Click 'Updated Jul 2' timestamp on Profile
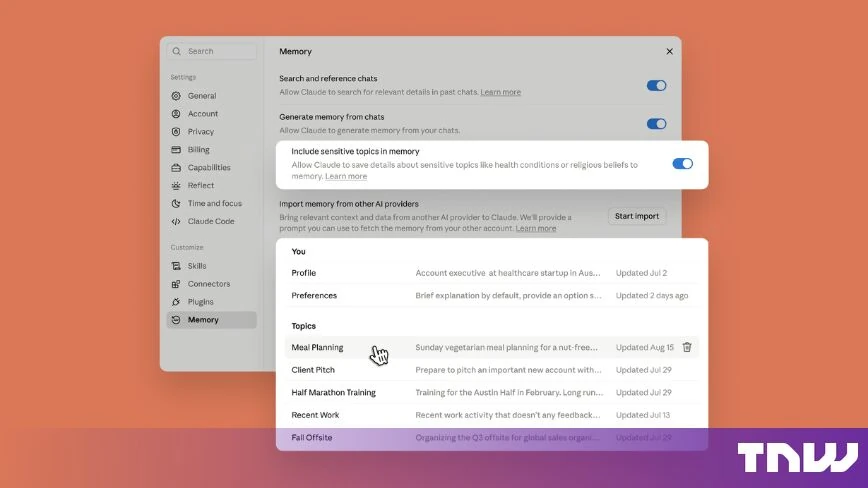The width and height of the screenshot is (868, 488). click(642, 273)
